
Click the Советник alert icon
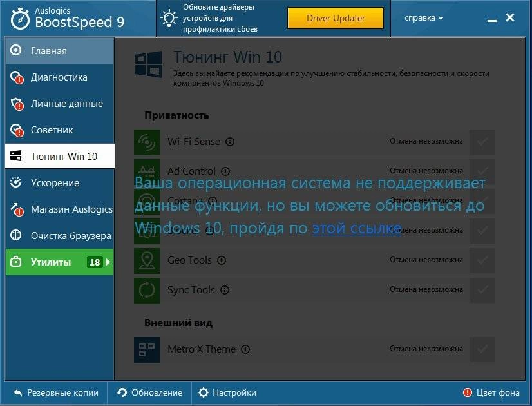point(17,130)
